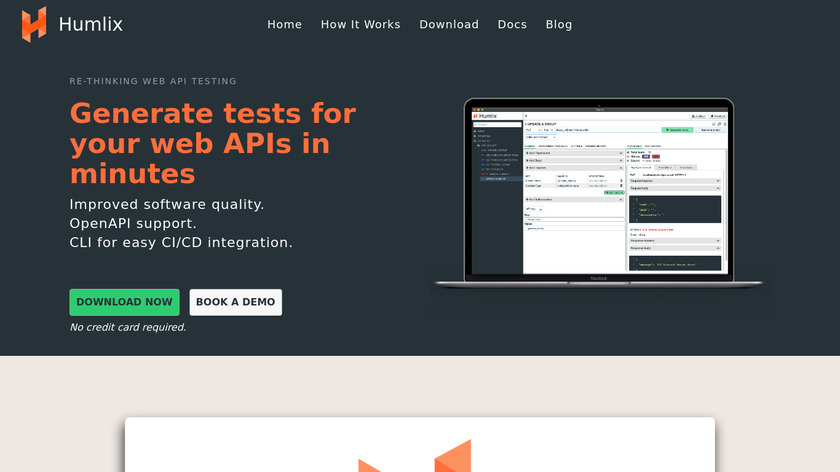Select highlighted sidebar tree item in laptop screenshot
This screenshot has height=472, width=840.
(499, 177)
